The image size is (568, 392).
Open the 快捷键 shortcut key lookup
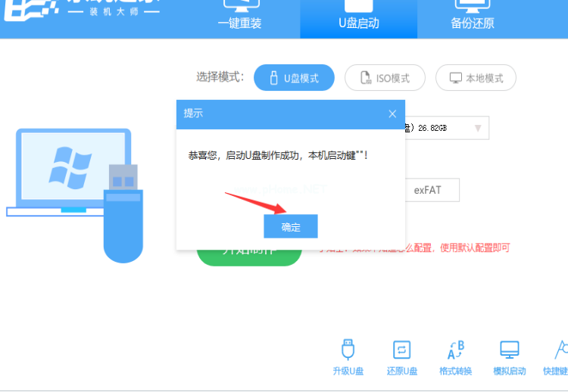point(557,357)
